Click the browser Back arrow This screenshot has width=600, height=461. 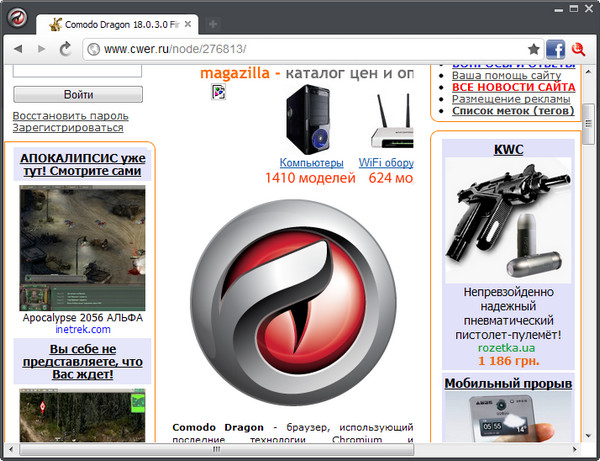point(19,48)
